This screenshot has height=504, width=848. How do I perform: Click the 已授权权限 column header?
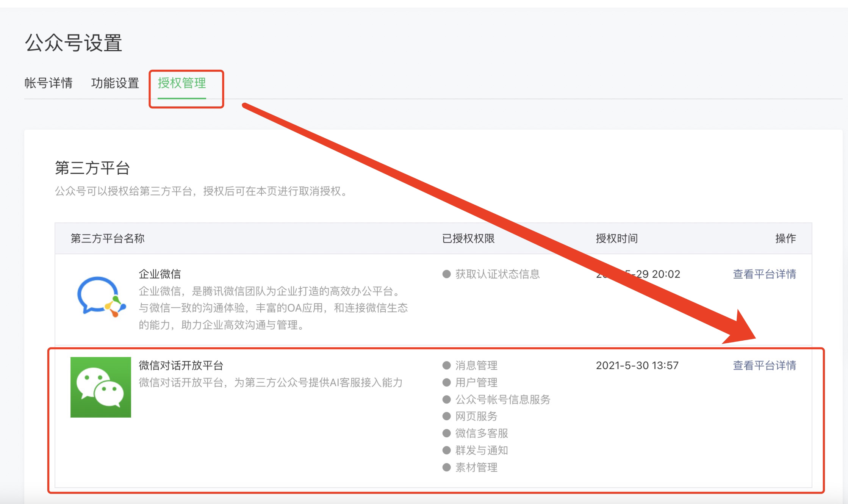click(468, 238)
